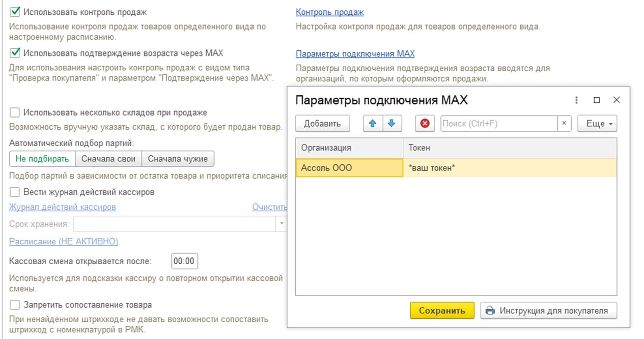Click the Сохранить button

click(442, 310)
